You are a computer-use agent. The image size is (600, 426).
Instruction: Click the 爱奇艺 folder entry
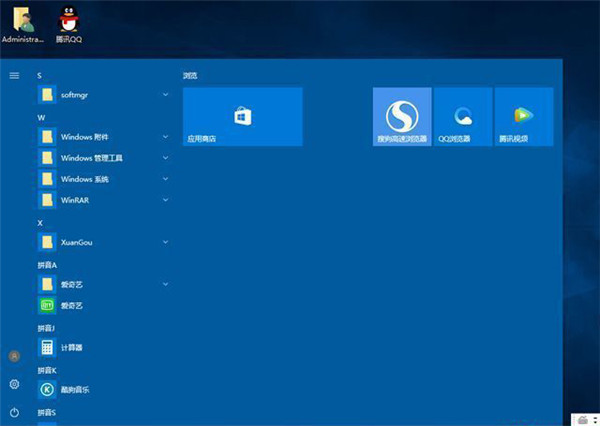103,284
